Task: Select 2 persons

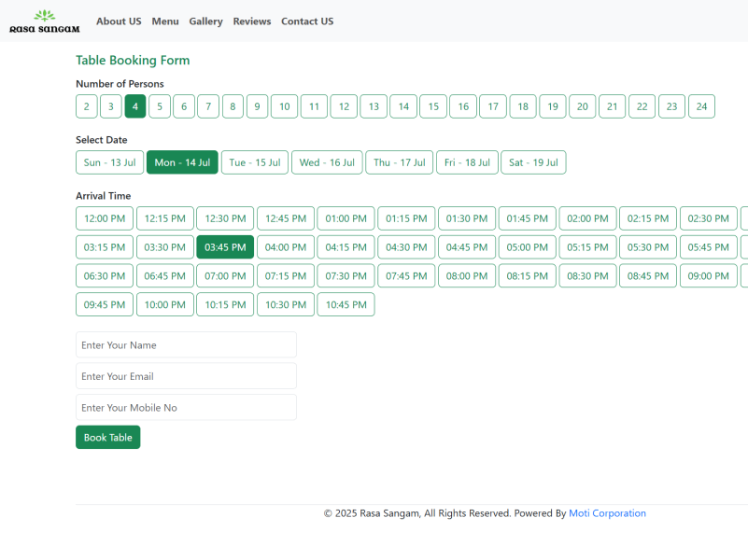Action: [86, 106]
